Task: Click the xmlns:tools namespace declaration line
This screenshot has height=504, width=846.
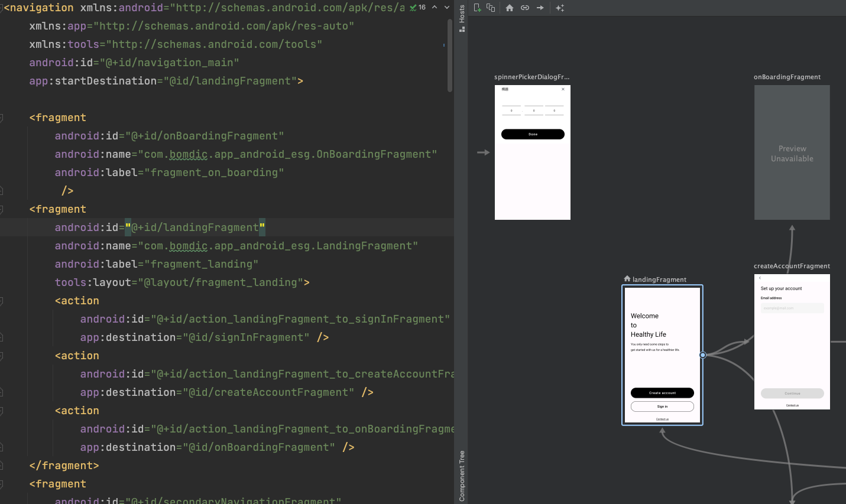Action: (x=176, y=44)
